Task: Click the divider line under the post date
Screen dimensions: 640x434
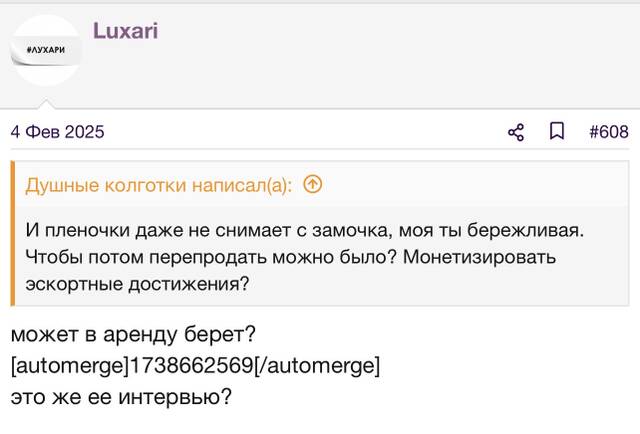Action: click(320, 149)
